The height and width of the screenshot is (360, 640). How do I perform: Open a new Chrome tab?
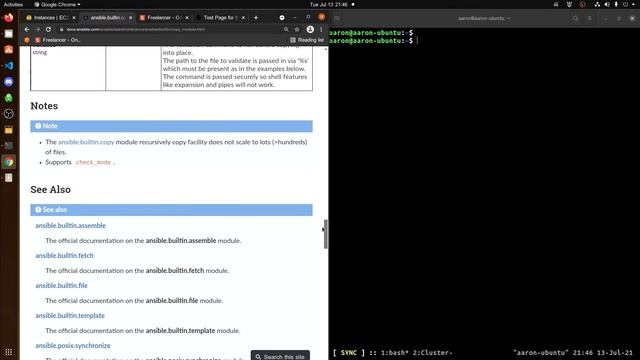click(x=256, y=18)
